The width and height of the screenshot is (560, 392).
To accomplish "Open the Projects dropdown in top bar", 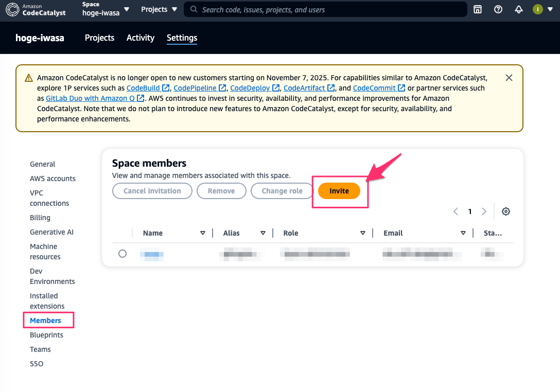I will (x=159, y=9).
